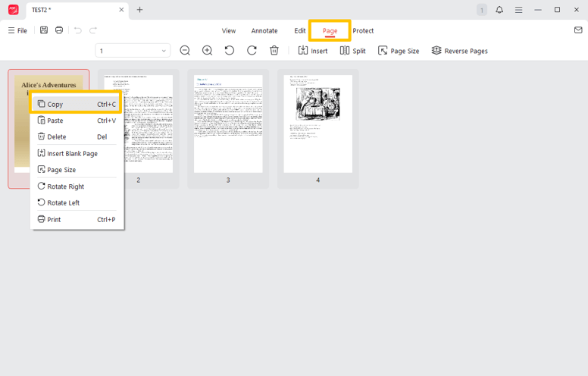Switch to the Edit tab
588x376 pixels.
point(299,31)
